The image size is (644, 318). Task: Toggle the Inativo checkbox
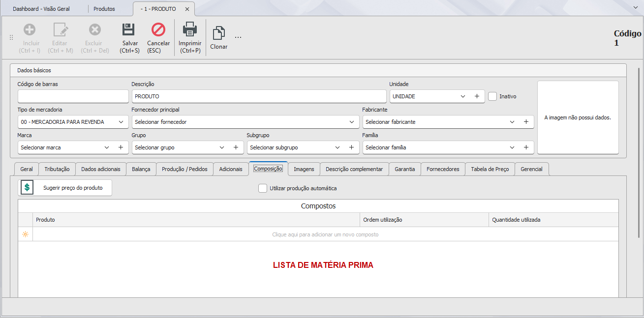click(x=492, y=96)
